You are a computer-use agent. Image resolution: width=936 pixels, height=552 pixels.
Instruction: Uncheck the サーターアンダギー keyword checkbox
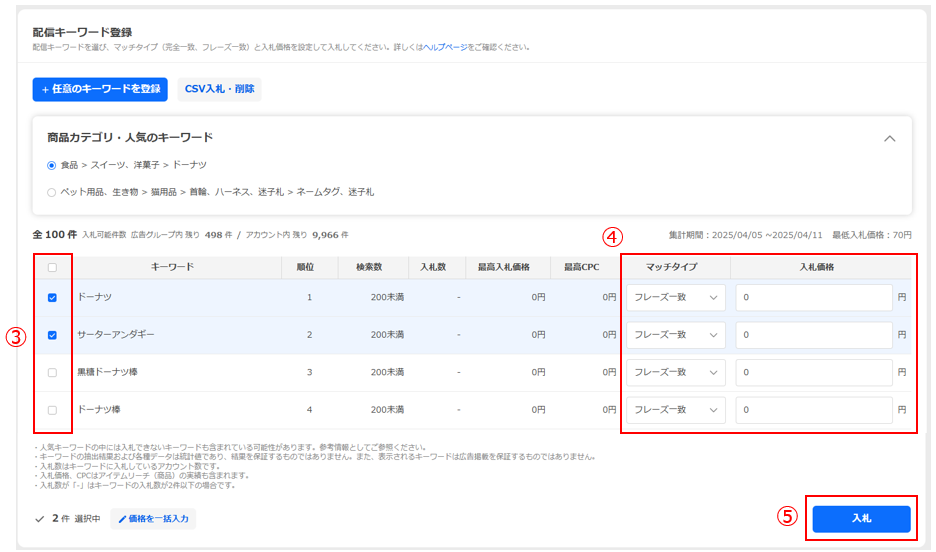(x=52, y=335)
